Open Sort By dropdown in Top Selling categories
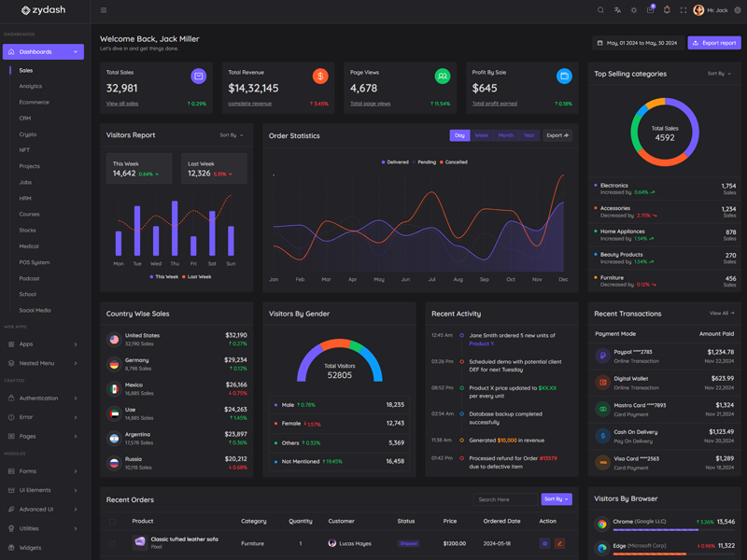 coord(719,73)
